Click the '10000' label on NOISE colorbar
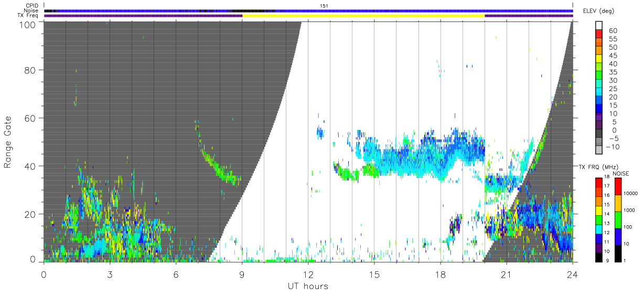Screen dimensions: 644x297 point(630,193)
